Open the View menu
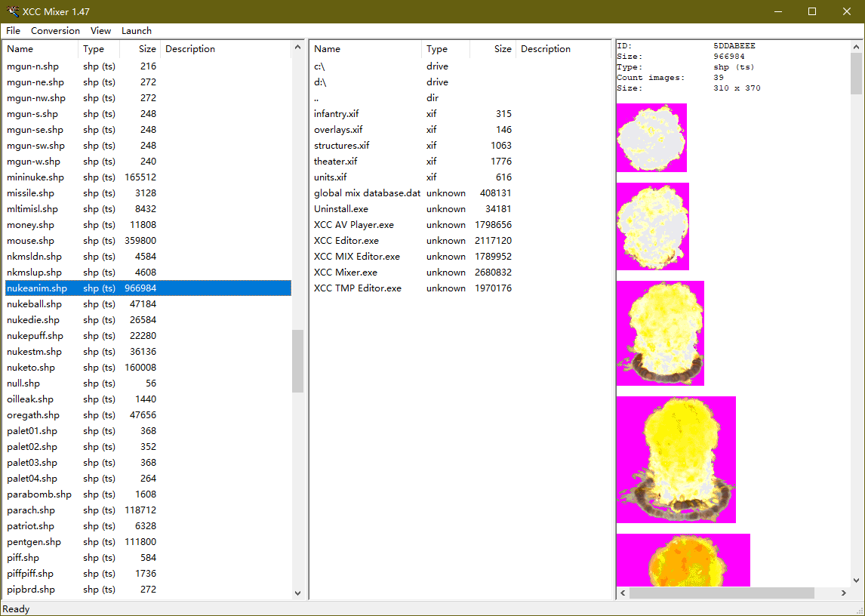865x616 pixels. pos(100,31)
